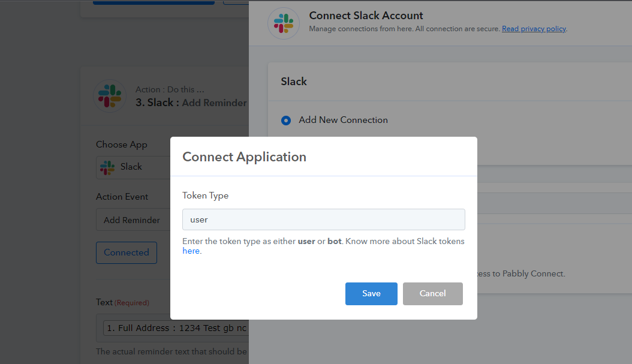Click the 'Token Type' label
Image resolution: width=632 pixels, height=364 pixels.
click(206, 195)
